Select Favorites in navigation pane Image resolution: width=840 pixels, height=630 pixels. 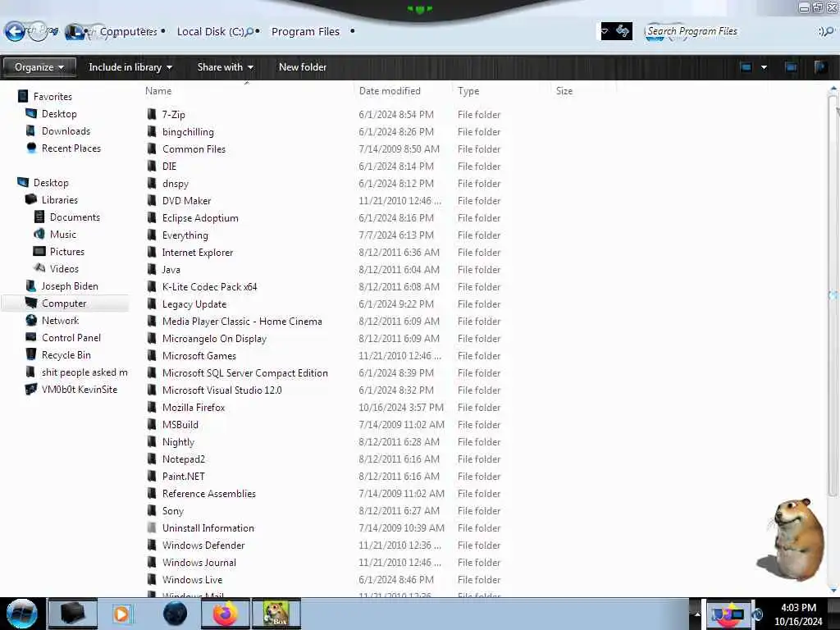click(x=52, y=97)
